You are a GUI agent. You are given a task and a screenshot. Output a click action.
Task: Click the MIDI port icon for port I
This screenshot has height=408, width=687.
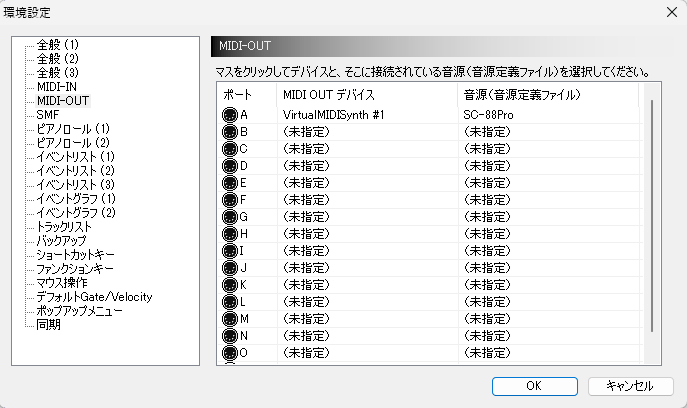tap(230, 251)
